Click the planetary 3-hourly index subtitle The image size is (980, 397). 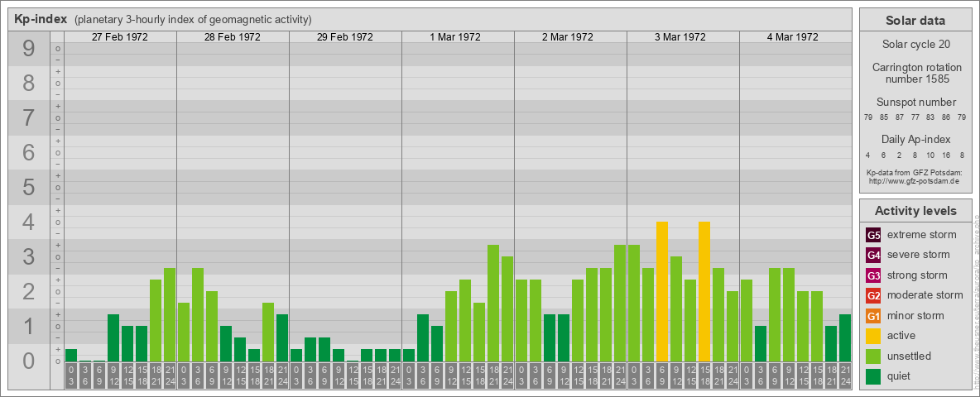pos(193,19)
